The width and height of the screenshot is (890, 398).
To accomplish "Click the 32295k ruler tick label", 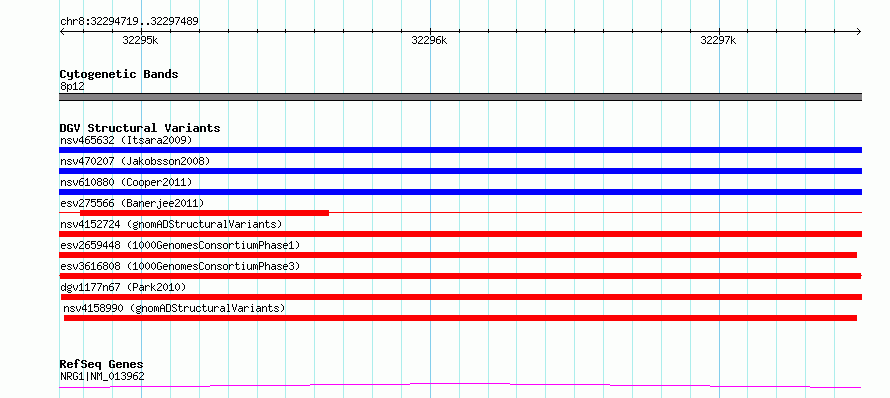I will (140, 40).
